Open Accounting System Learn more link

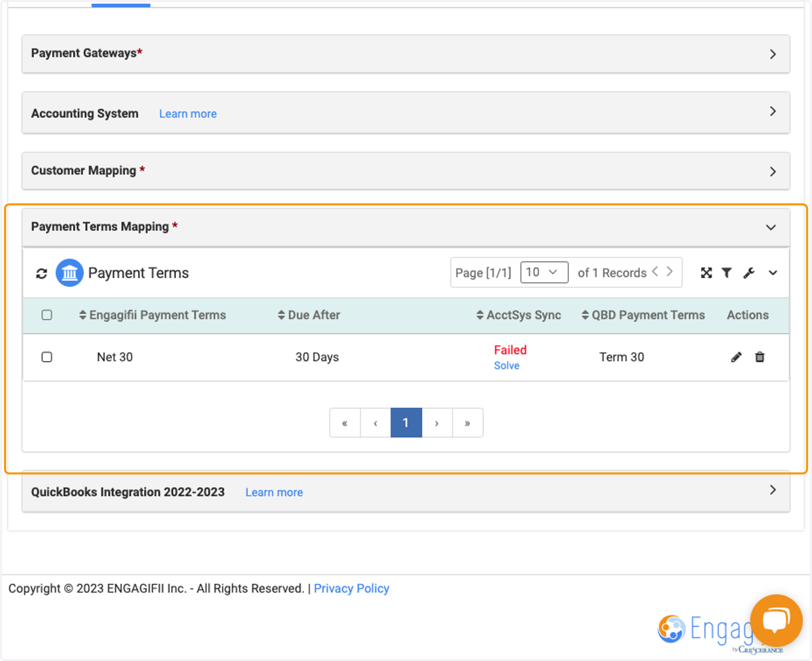click(188, 114)
